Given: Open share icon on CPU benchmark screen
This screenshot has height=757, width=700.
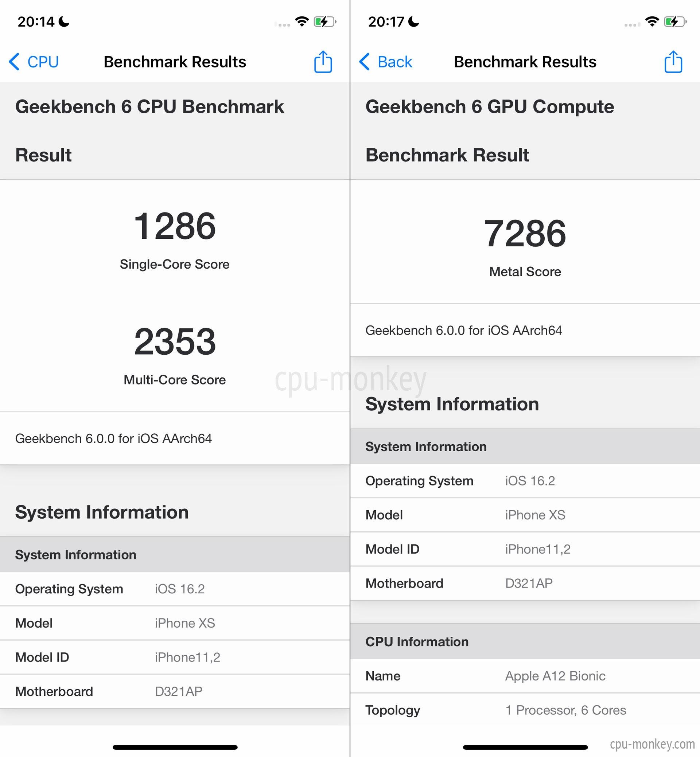Looking at the screenshot, I should [x=323, y=61].
